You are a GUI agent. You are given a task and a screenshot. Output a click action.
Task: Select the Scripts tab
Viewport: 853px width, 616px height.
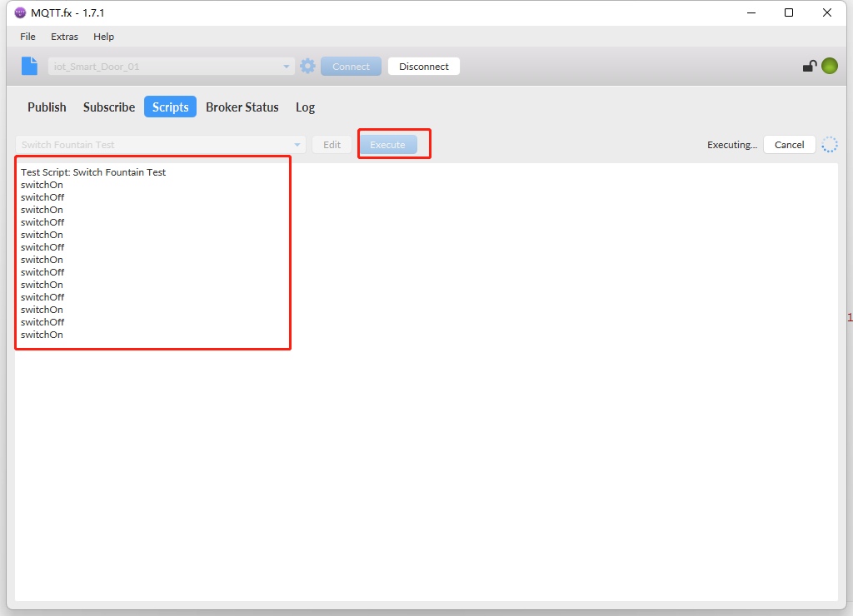coord(170,107)
